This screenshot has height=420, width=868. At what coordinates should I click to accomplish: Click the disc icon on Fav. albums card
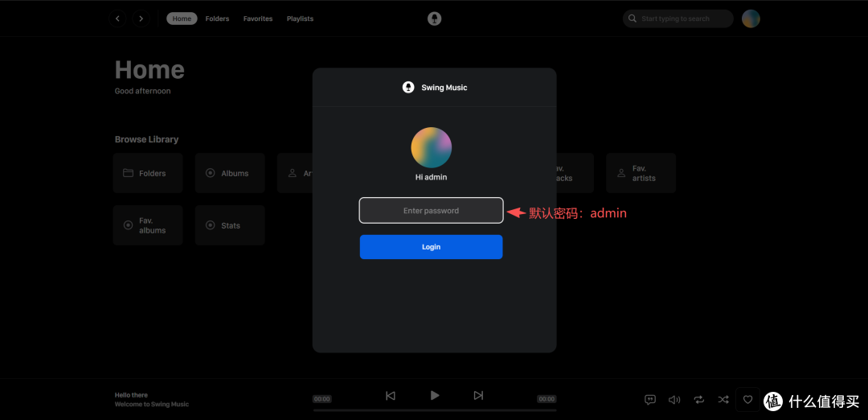[x=128, y=225]
